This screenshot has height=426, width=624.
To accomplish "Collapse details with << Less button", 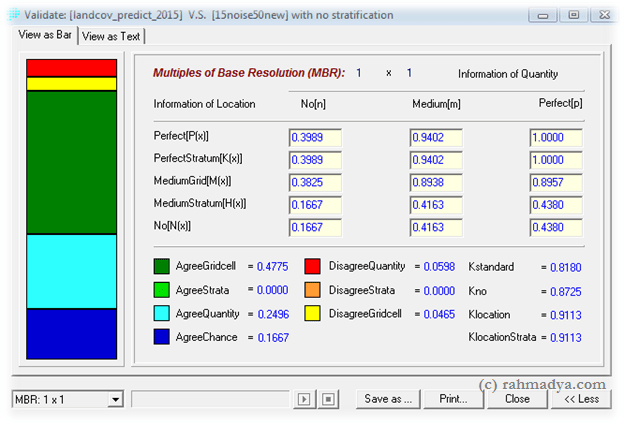I will pos(580,399).
